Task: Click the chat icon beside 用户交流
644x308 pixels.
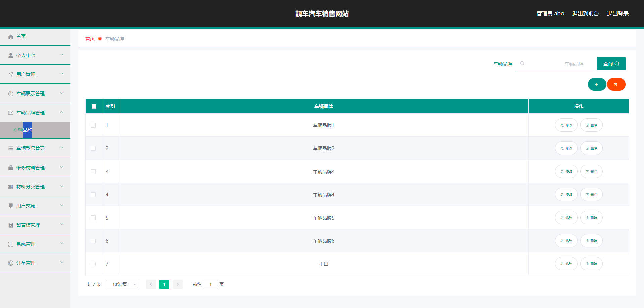Action: click(11, 206)
